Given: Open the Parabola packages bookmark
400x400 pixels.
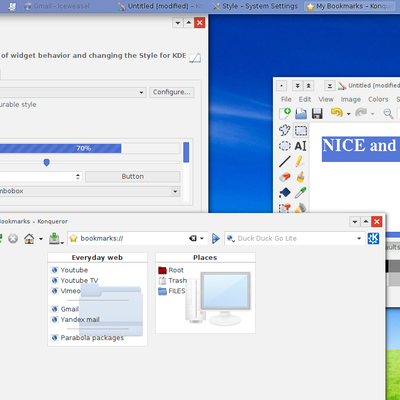Looking at the screenshot, I should (87, 338).
